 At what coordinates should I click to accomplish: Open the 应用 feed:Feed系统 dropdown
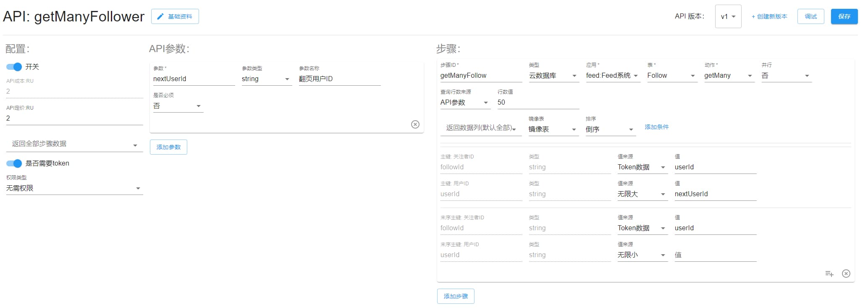click(x=613, y=76)
